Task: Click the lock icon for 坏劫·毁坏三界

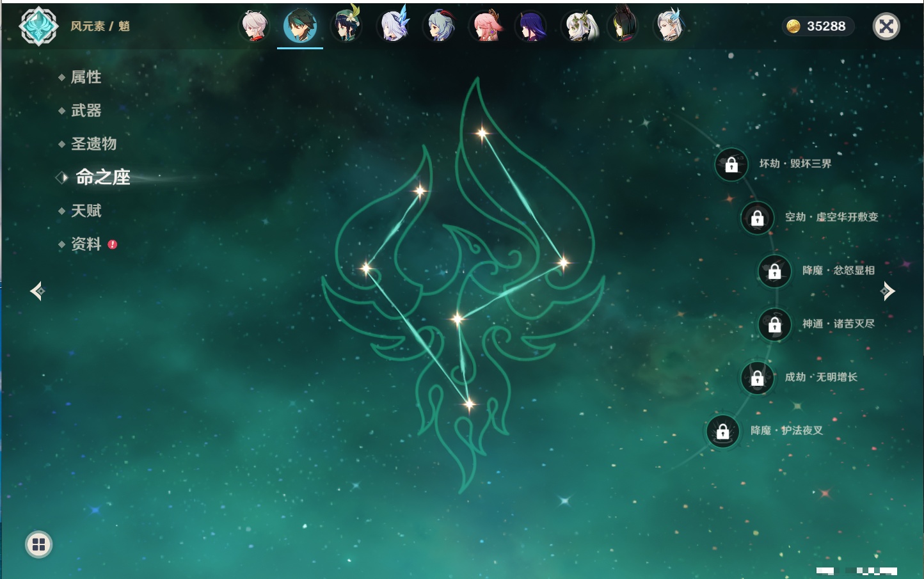Action: (731, 164)
